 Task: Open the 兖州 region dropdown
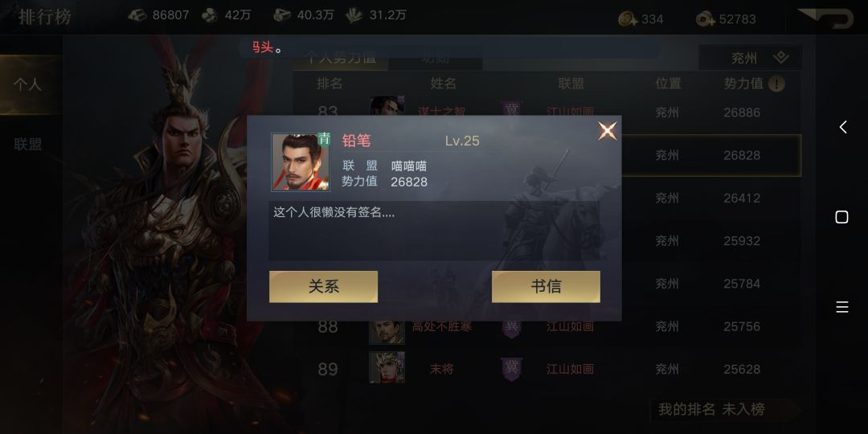pos(751,58)
